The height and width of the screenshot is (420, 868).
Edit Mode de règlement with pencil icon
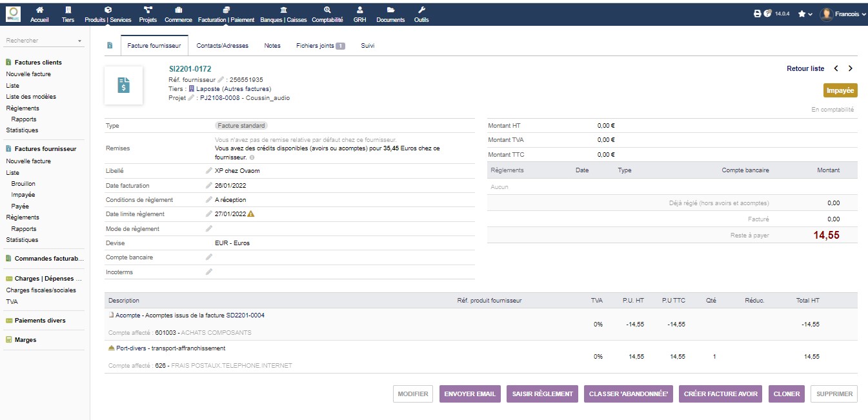point(208,229)
